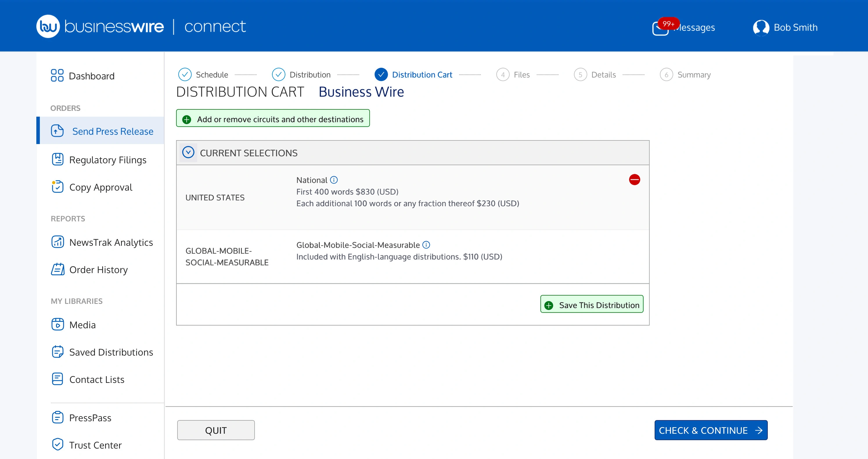Open the Messages envelope icon with 99+ badge
This screenshot has width=868, height=459.
[x=661, y=28]
